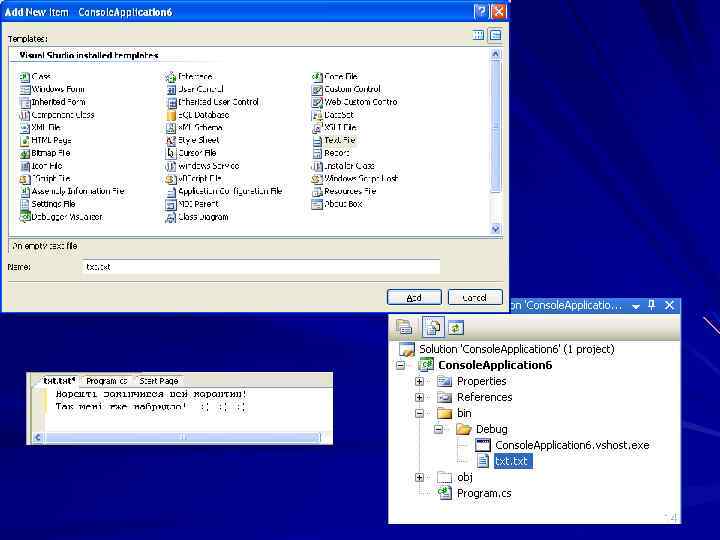Select Icon File template icon
Screen dimensions: 720x540
tap(25, 166)
